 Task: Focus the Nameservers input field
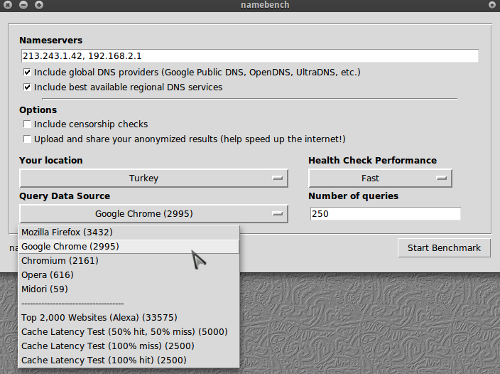pyautogui.click(x=250, y=56)
